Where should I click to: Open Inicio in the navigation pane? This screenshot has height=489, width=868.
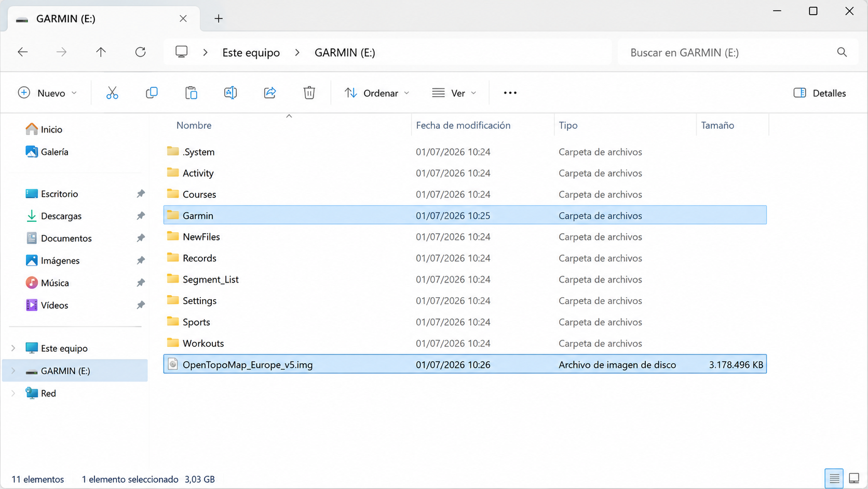pyautogui.click(x=44, y=129)
